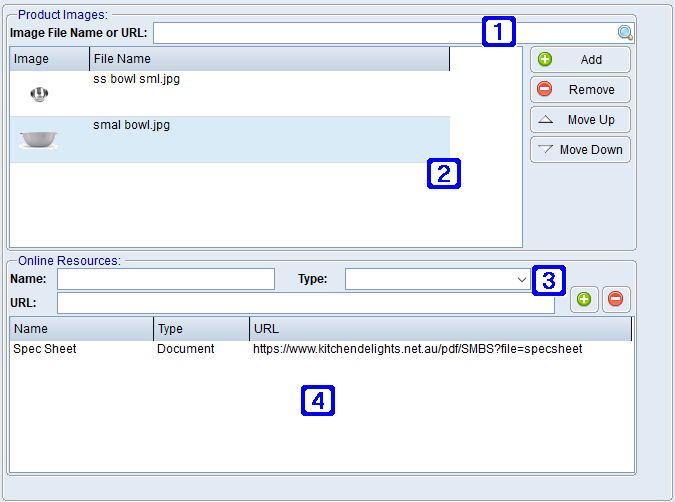Select the Spec Sheet resource row
The height and width of the screenshot is (502, 675).
tap(80, 349)
